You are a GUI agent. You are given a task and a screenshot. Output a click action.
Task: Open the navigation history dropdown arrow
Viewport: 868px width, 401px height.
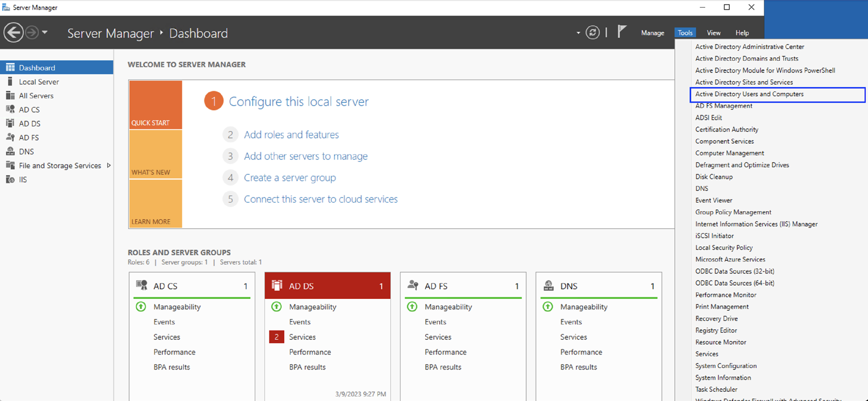tap(45, 32)
